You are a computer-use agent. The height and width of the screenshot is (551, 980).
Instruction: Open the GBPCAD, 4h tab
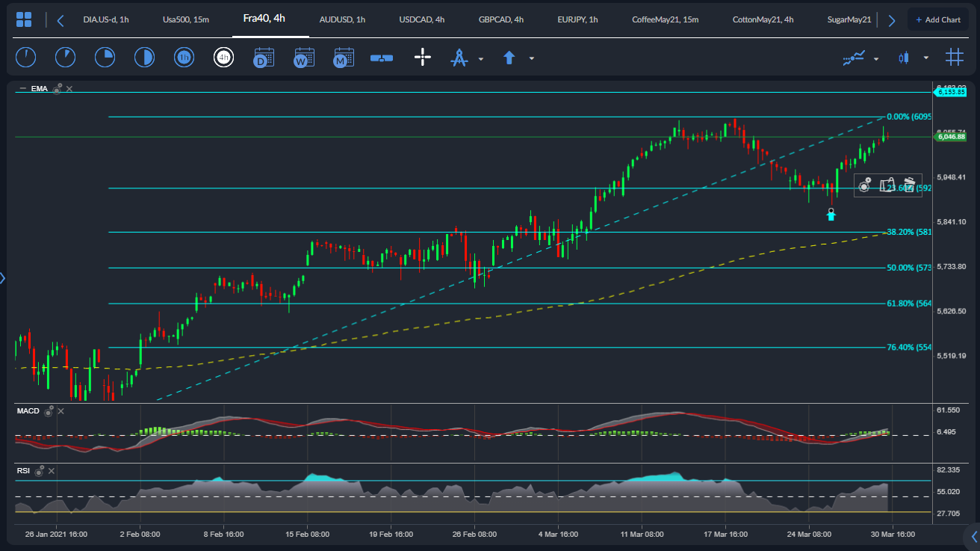tap(501, 19)
